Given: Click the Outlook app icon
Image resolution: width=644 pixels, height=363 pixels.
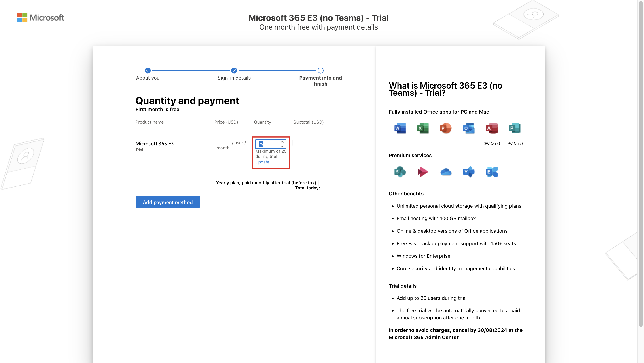Looking at the screenshot, I should [469, 128].
